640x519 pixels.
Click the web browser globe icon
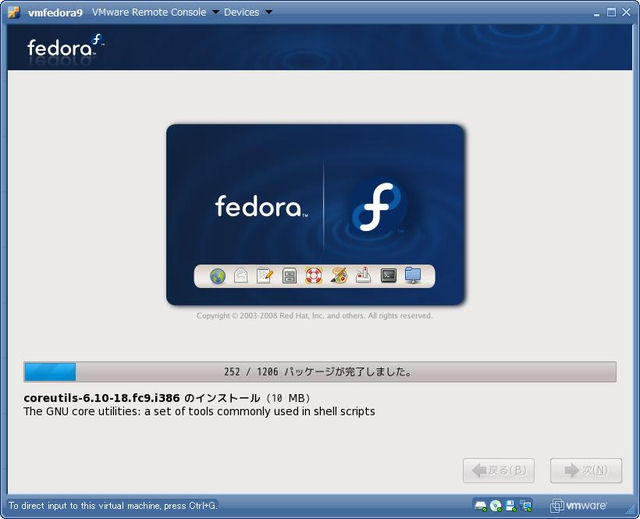pos(218,276)
